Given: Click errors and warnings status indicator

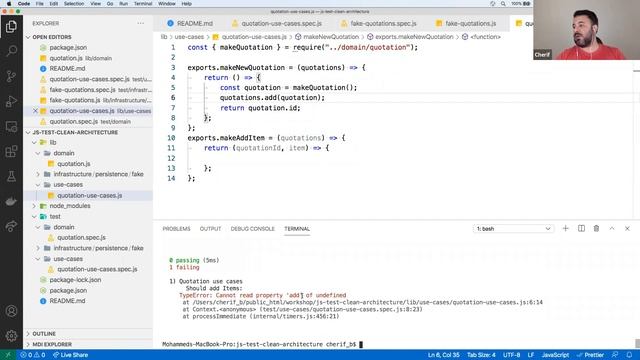Looking at the screenshot, I should (x=33, y=355).
